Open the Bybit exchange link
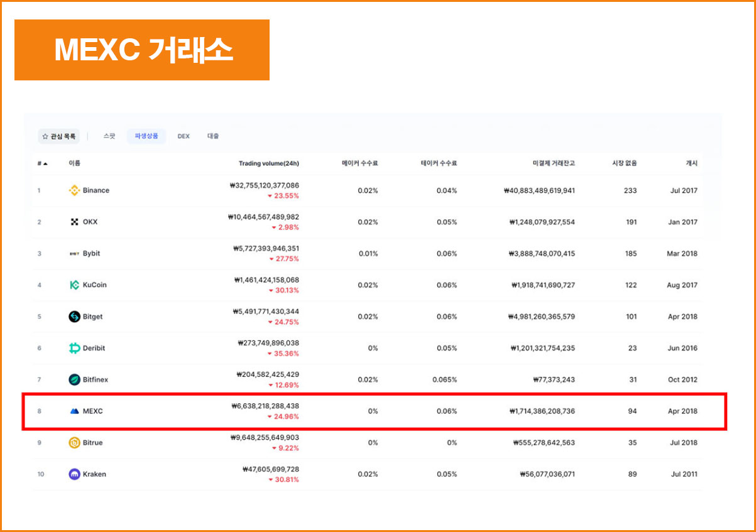The height and width of the screenshot is (532, 756). [x=91, y=254]
